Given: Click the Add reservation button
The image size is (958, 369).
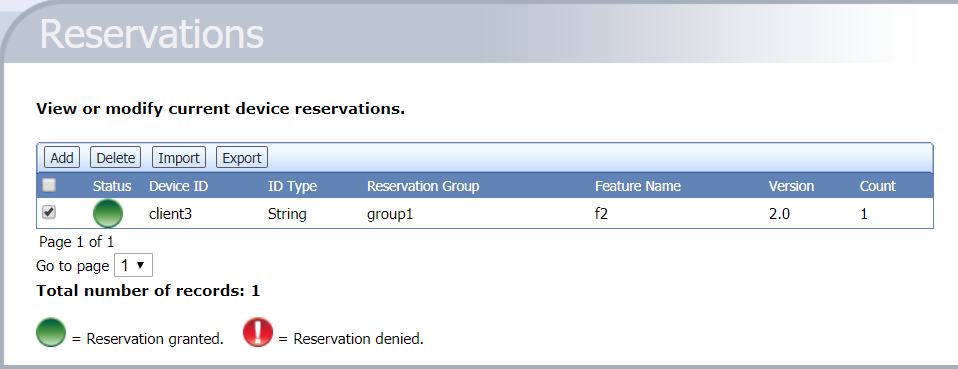Looking at the screenshot, I should (x=62, y=158).
